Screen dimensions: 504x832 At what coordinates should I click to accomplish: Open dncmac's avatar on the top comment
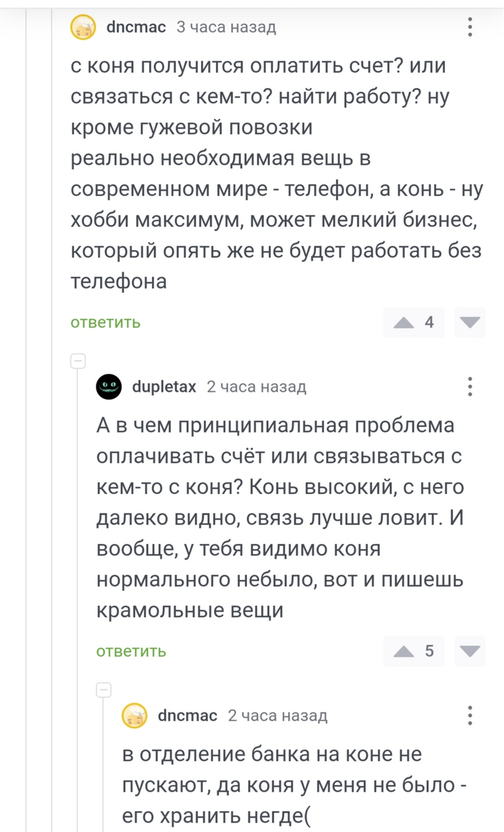(x=84, y=28)
